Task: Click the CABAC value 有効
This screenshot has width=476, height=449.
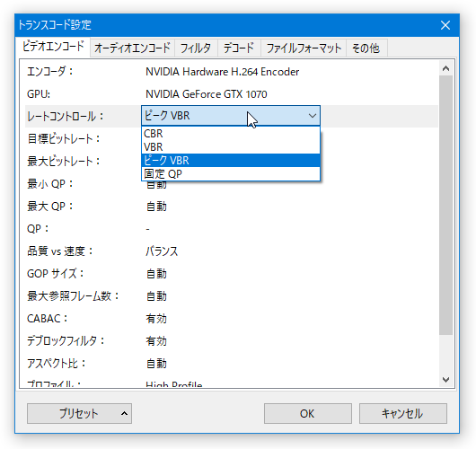Action: pos(156,319)
